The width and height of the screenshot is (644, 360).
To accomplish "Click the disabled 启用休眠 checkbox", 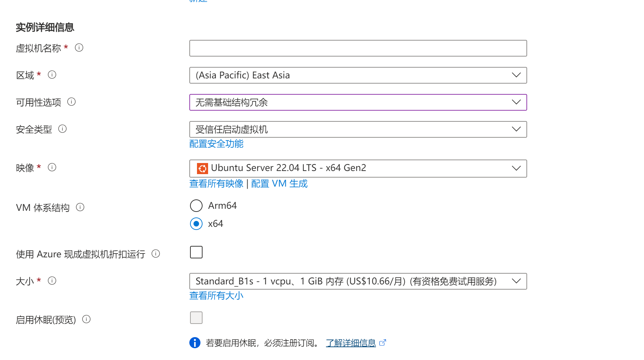I will tap(196, 318).
